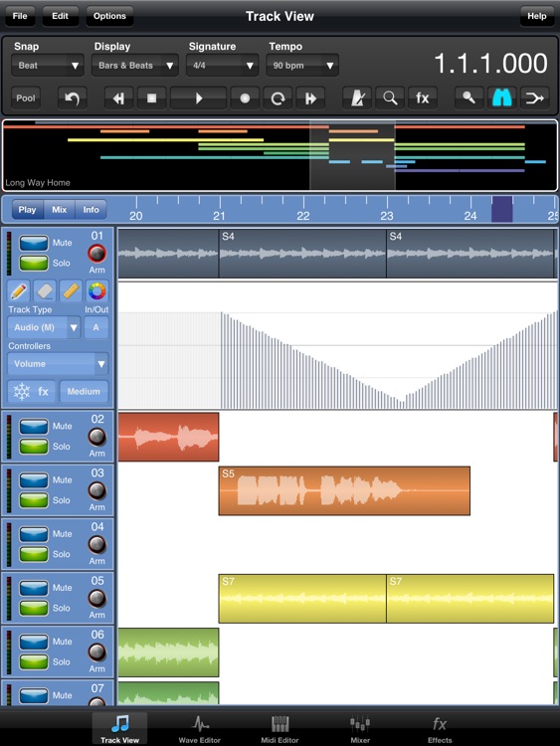The height and width of the screenshot is (746, 560).
Task: Open the Track View bottom tab
Action: tap(119, 728)
